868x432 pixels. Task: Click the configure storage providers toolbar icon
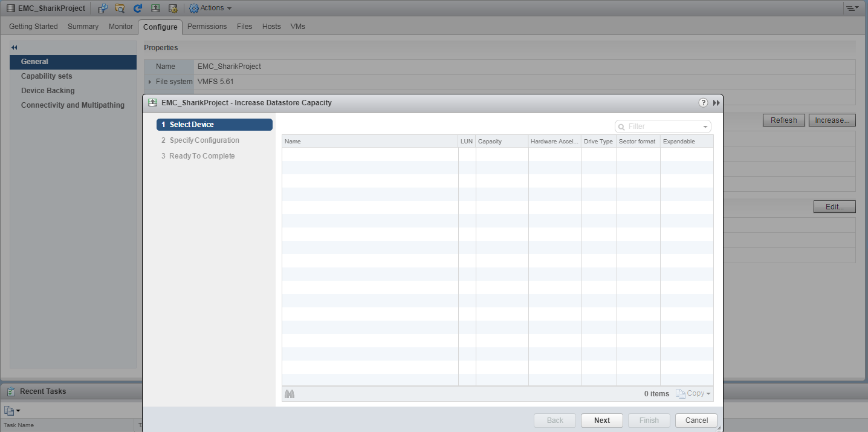pos(172,8)
